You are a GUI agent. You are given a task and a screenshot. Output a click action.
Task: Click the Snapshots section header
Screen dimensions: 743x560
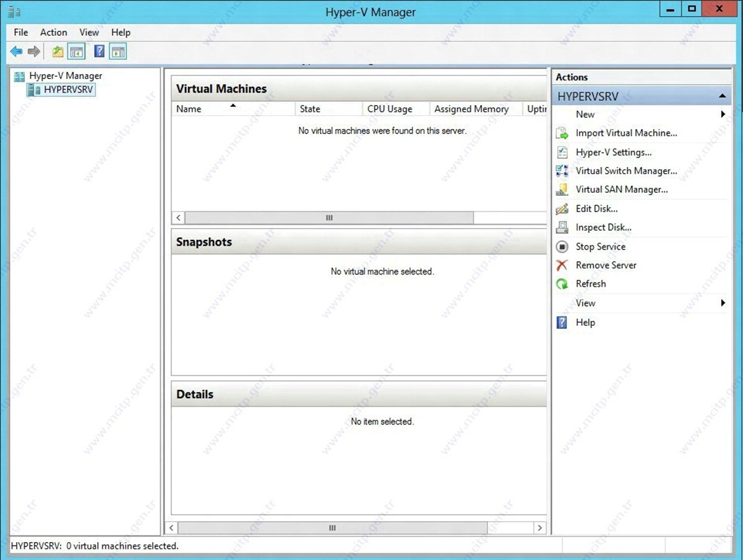pyautogui.click(x=359, y=242)
